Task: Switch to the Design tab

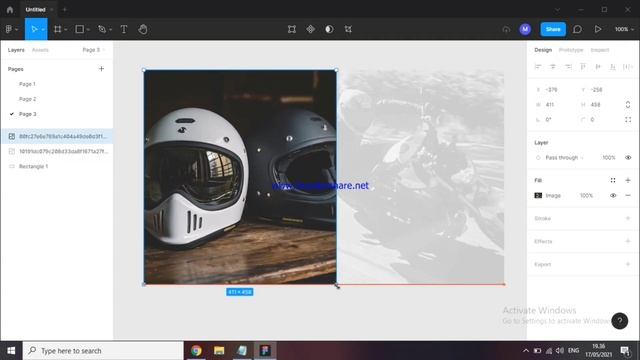Action: pyautogui.click(x=543, y=50)
